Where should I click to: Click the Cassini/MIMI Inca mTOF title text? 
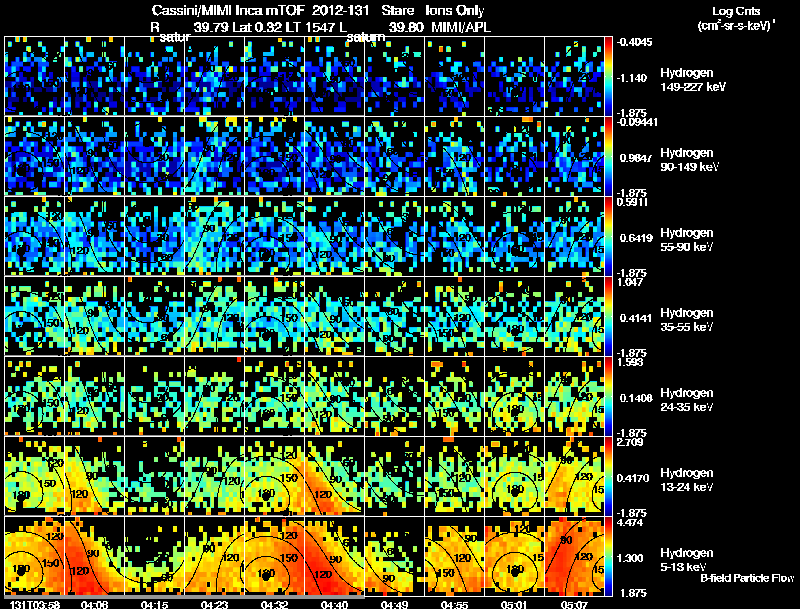point(228,10)
